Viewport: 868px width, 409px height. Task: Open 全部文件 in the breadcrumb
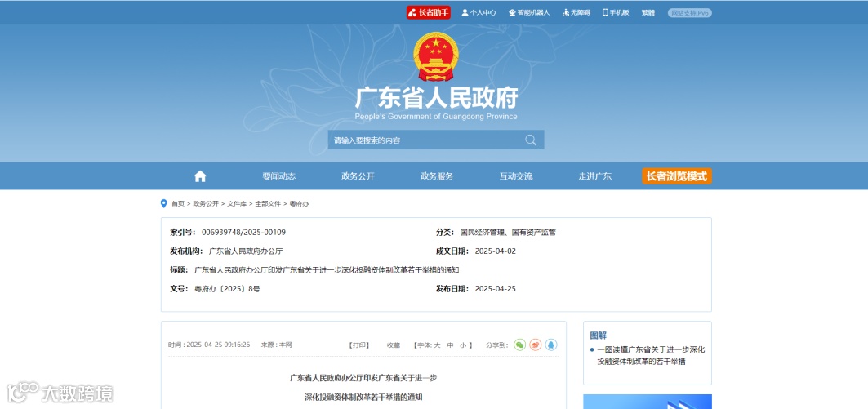coord(268,203)
